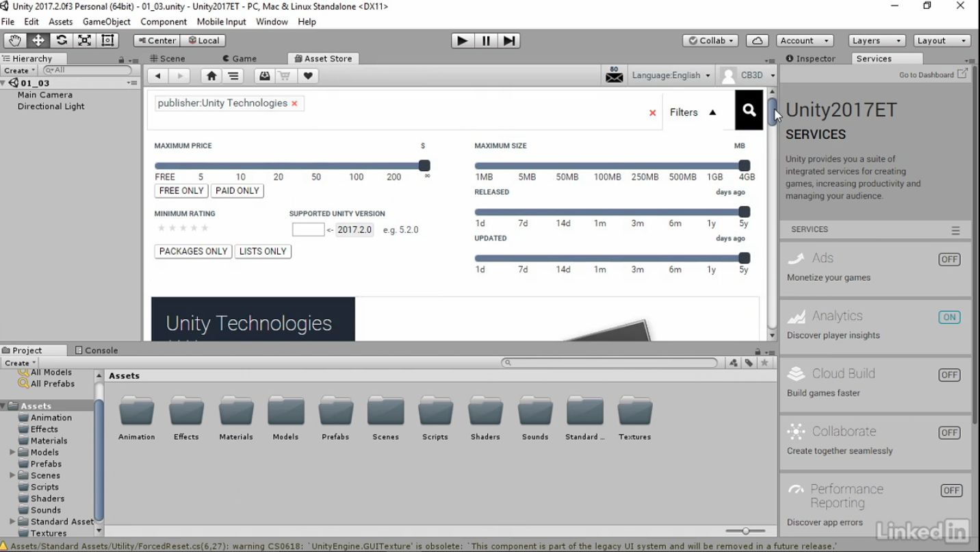Remove the publisher:Unity Technologies filter tag

[294, 103]
